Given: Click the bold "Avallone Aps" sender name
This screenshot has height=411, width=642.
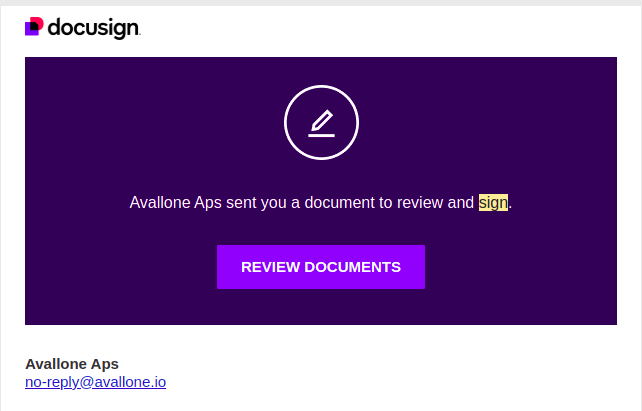Looking at the screenshot, I should coord(72,364).
